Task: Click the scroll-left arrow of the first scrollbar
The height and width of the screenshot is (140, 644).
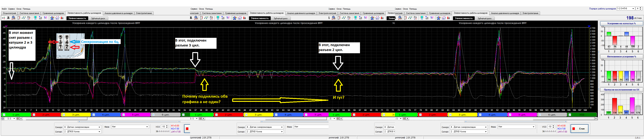Action: tap(21, 119)
